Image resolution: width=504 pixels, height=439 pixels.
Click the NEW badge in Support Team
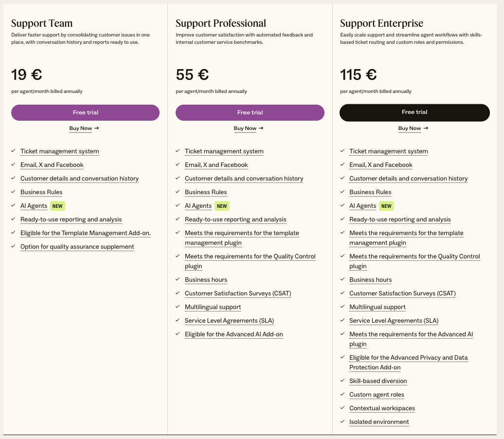(57, 206)
